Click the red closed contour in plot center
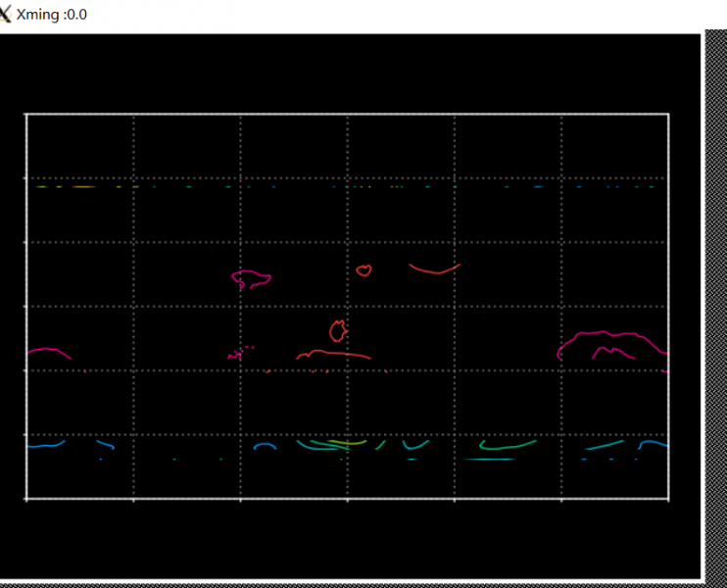 pyautogui.click(x=338, y=330)
